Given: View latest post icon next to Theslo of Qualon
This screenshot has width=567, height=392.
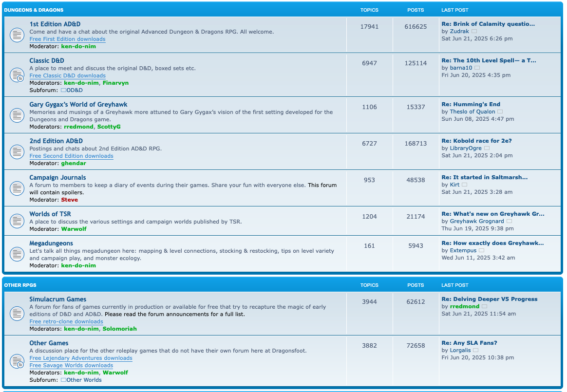Looking at the screenshot, I should (x=500, y=112).
